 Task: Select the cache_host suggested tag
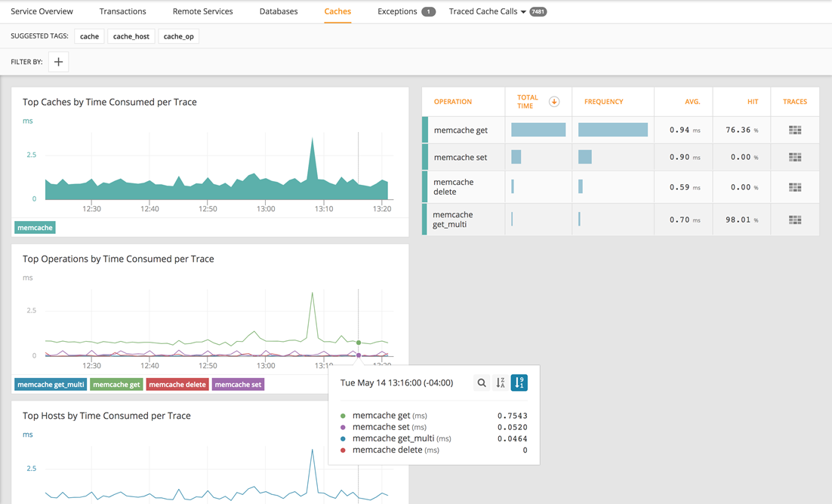[x=131, y=35]
